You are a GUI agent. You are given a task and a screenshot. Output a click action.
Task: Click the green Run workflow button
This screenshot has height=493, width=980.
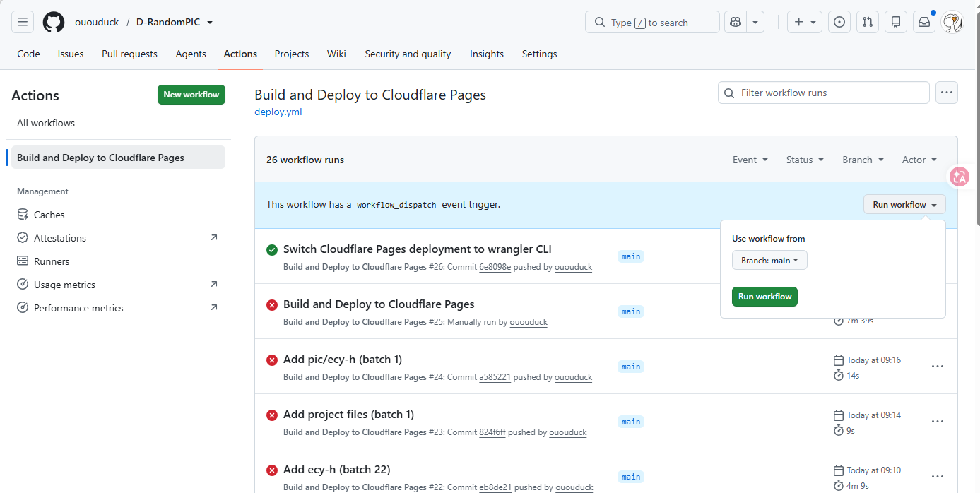click(764, 297)
